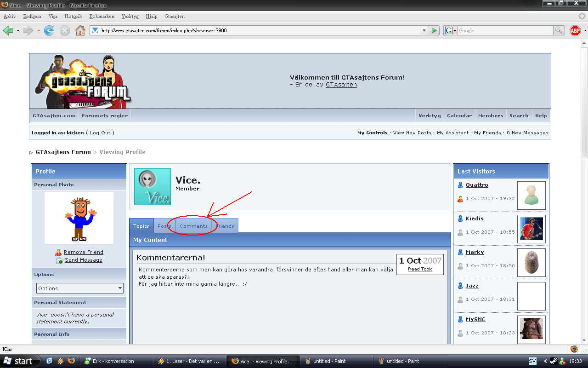This screenshot has width=588, height=368.
Task: Open Kiedis's profile link
Action: (x=475, y=218)
